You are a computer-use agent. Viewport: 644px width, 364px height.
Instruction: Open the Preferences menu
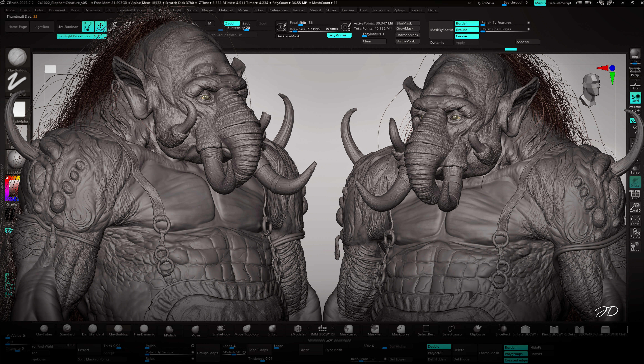click(x=278, y=10)
